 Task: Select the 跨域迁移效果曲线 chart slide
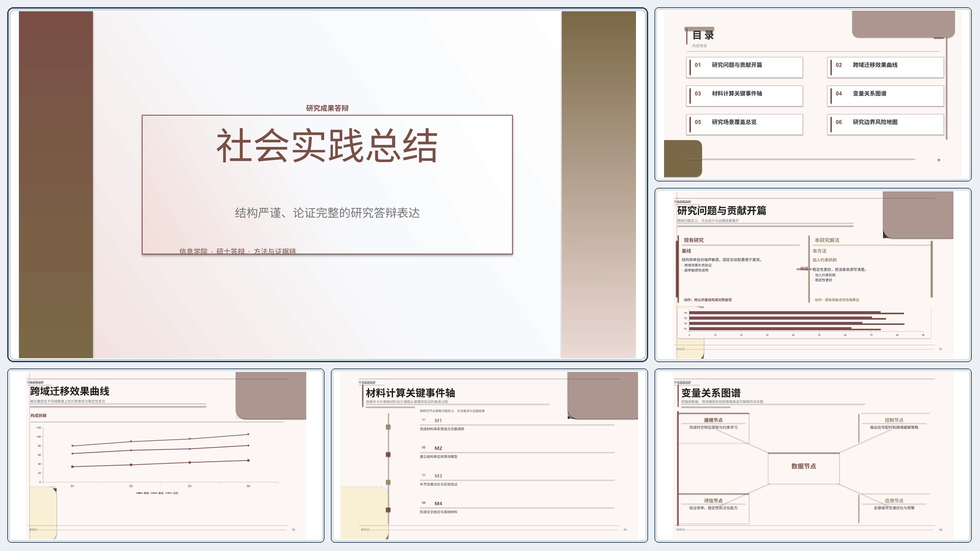click(x=166, y=456)
